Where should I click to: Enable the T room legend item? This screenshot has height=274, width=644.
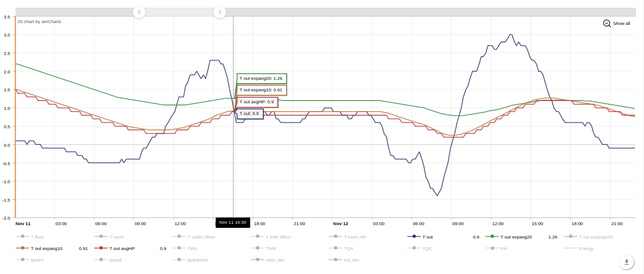point(101,237)
